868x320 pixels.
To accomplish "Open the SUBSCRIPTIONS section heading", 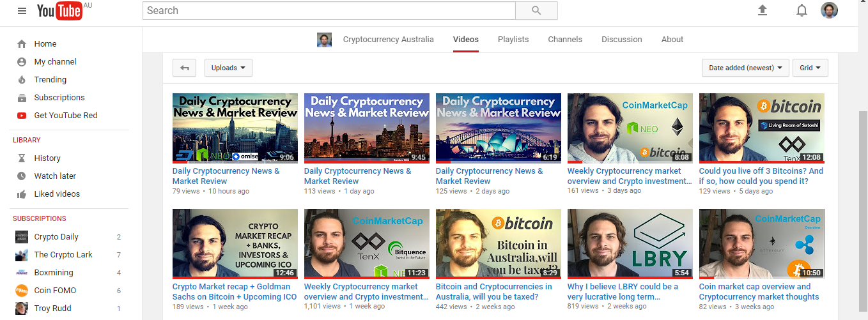I will click(40, 218).
